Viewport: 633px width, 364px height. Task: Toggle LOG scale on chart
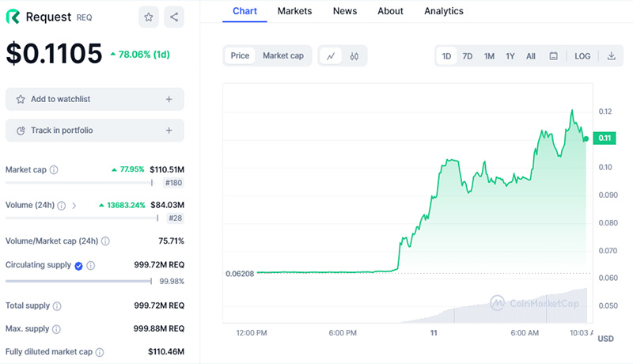click(582, 56)
